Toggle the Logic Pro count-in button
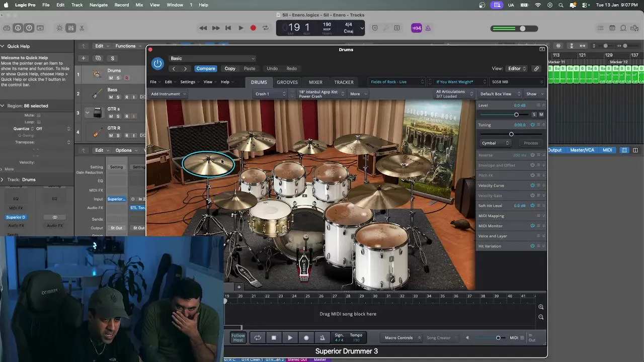 tap(417, 28)
